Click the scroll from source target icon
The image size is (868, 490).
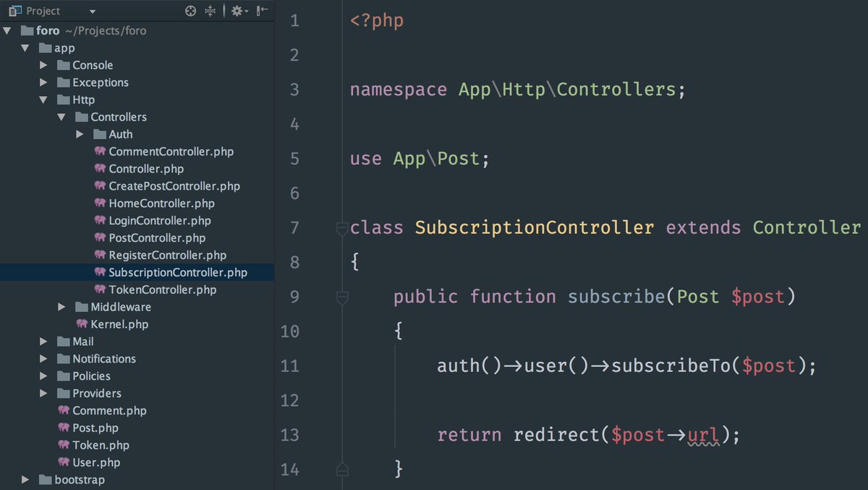pyautogui.click(x=191, y=11)
